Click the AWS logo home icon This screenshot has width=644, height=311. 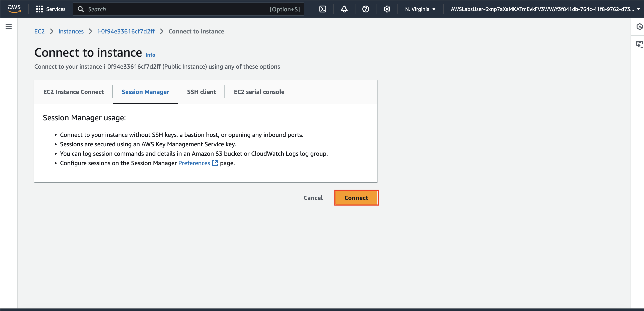click(x=14, y=9)
